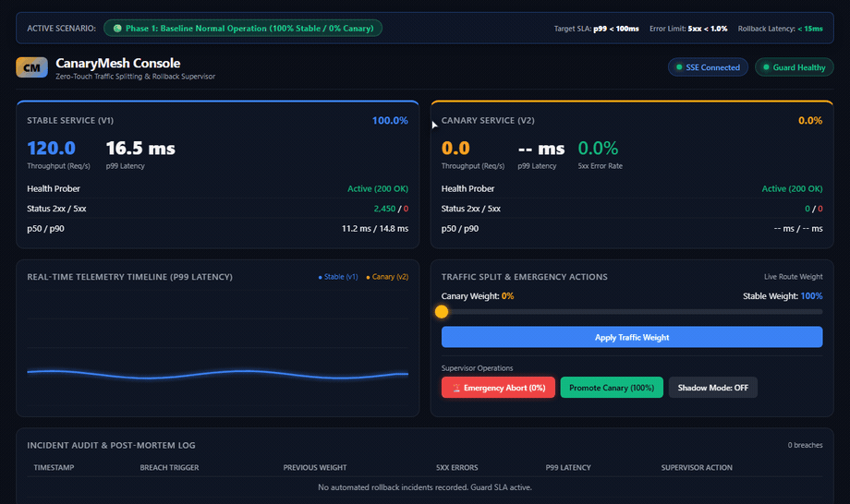
Task: Click canary Health Prober Active (200 OK)
Action: pos(792,188)
